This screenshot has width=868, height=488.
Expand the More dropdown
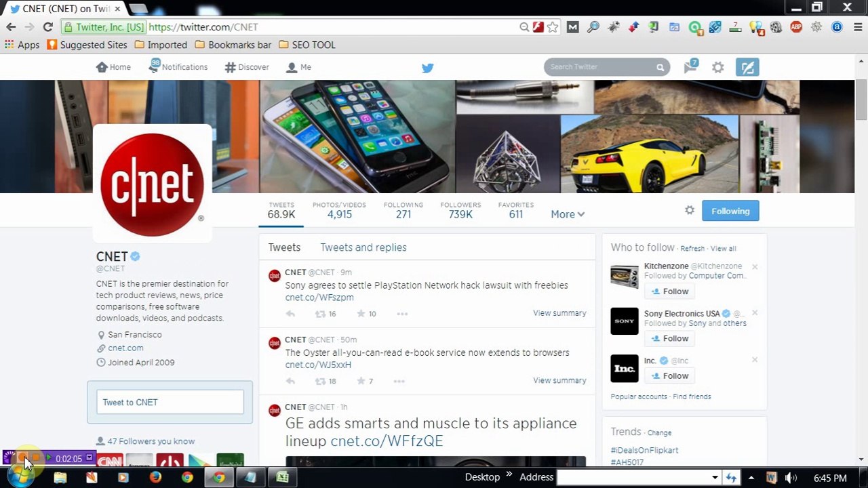568,214
